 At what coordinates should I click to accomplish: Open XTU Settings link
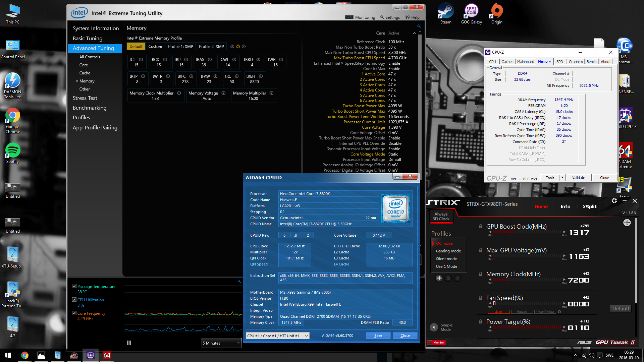390,17
